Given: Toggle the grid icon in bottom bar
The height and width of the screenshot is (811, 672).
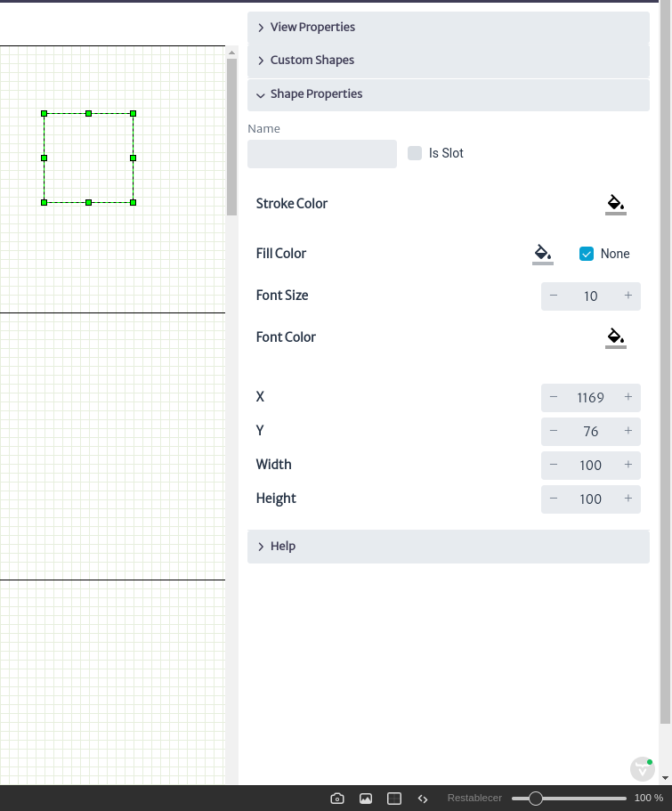Looking at the screenshot, I should 394,798.
